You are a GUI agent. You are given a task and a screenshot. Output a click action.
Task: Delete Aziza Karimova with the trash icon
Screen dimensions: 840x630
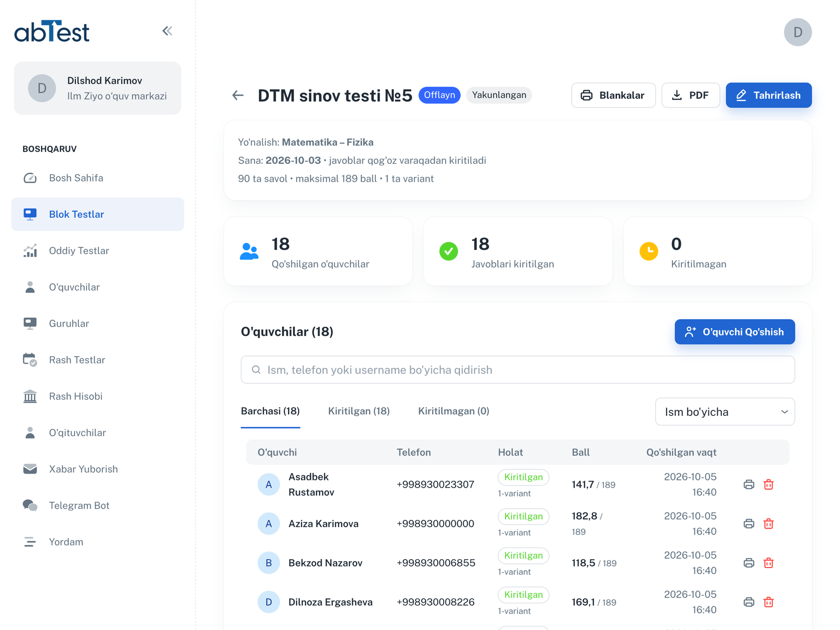[x=769, y=523]
